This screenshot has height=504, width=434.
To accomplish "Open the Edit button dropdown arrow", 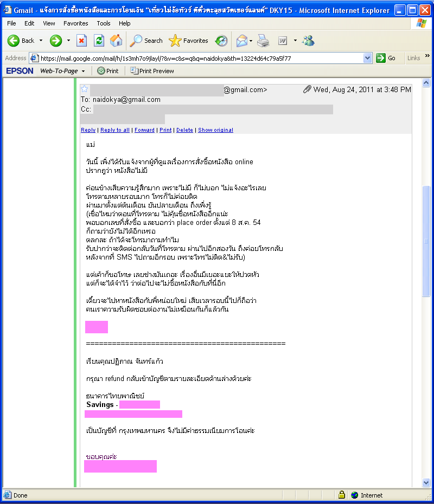I will coord(295,41).
